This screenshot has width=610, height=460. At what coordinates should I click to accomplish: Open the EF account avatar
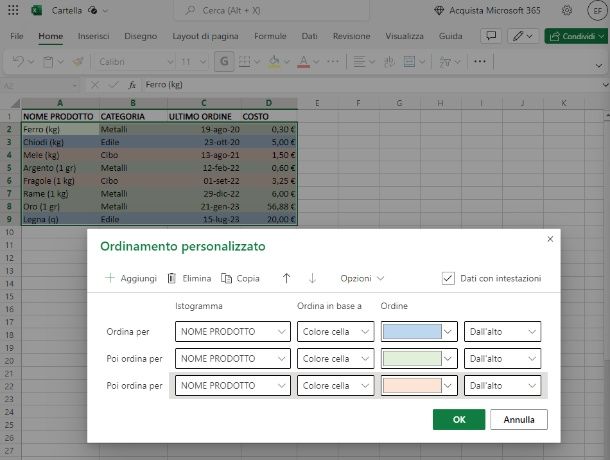[x=597, y=11]
